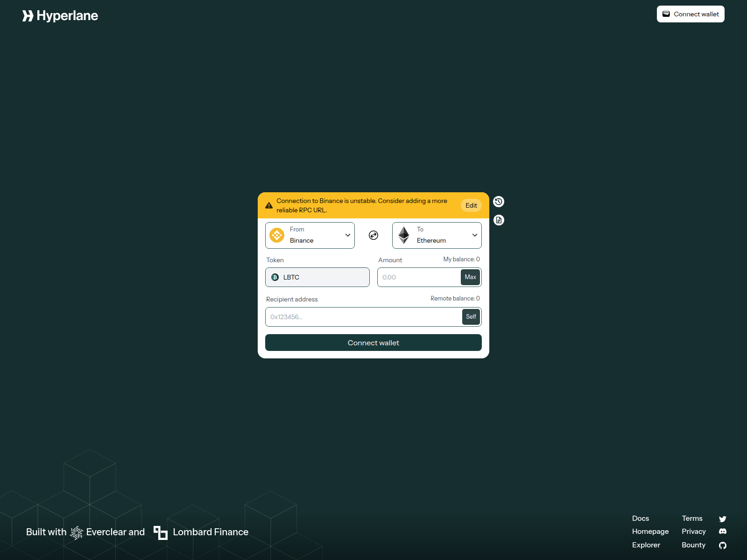This screenshot has width=747, height=560.
Task: Open the transfer history clock icon
Action: click(499, 202)
